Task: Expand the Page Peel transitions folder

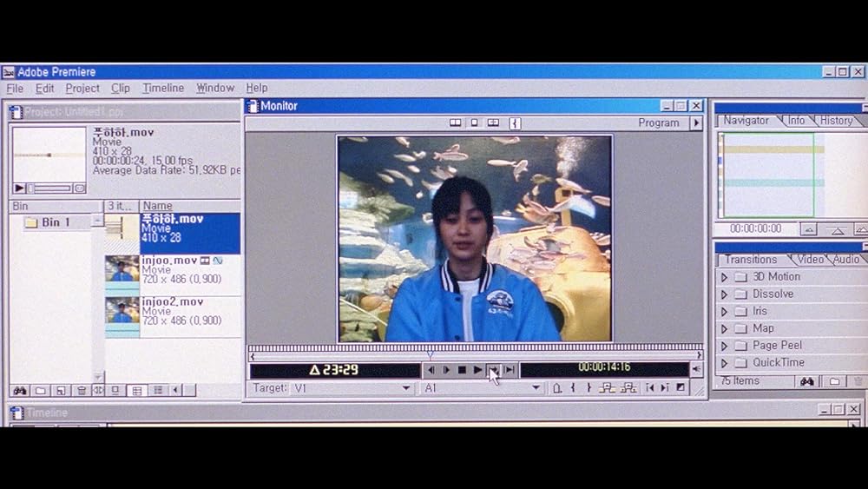Action: (x=724, y=346)
